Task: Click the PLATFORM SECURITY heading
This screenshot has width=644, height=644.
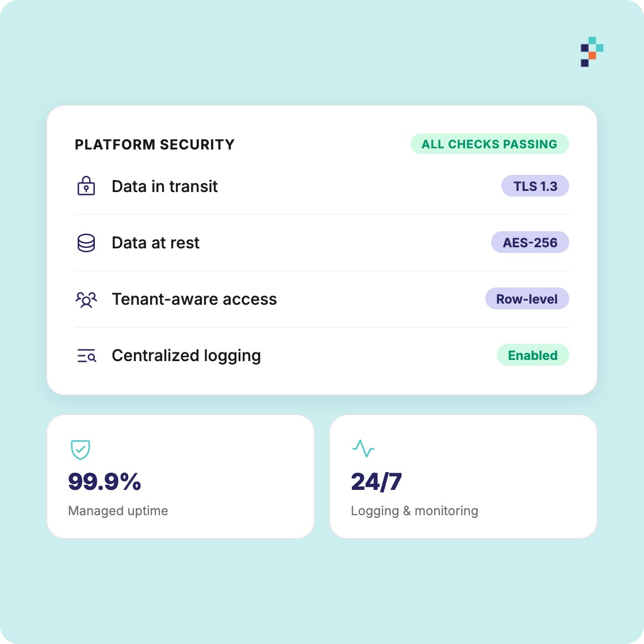Action: click(155, 144)
